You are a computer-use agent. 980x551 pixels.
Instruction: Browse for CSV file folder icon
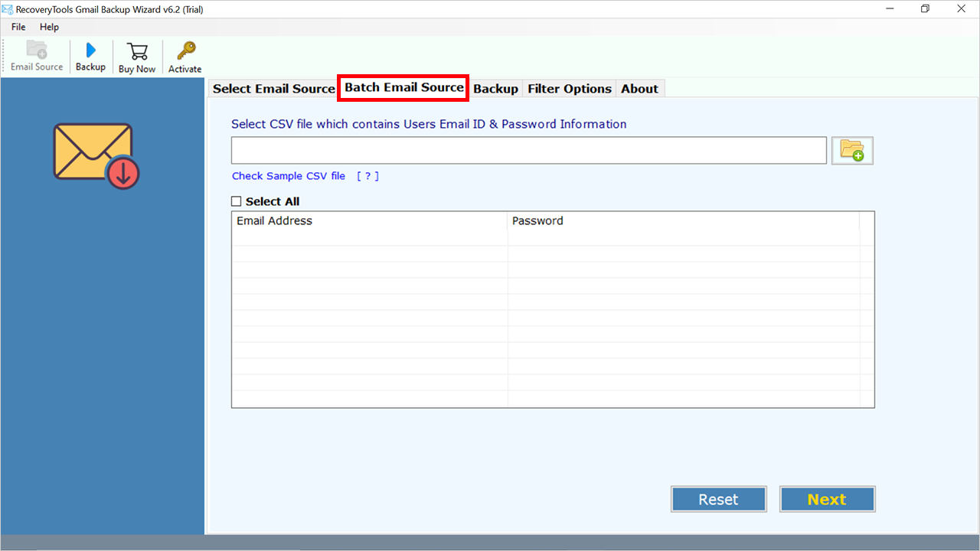852,151
